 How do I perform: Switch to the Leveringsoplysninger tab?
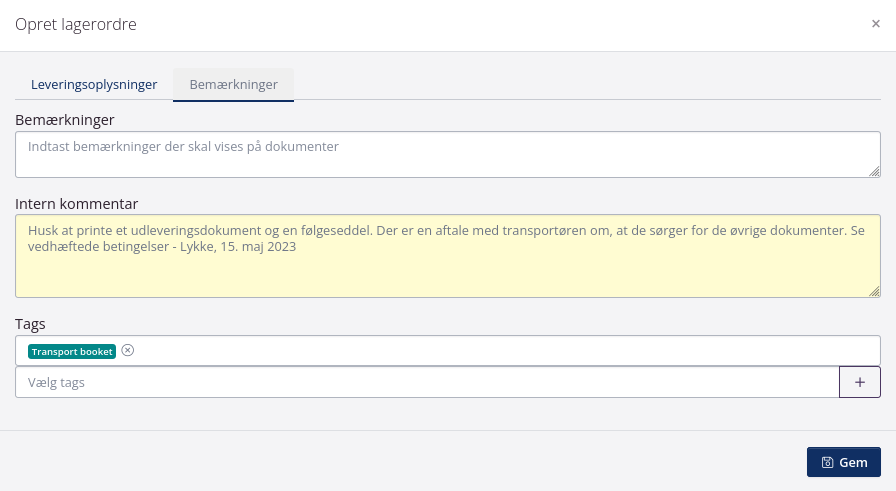coord(94,85)
